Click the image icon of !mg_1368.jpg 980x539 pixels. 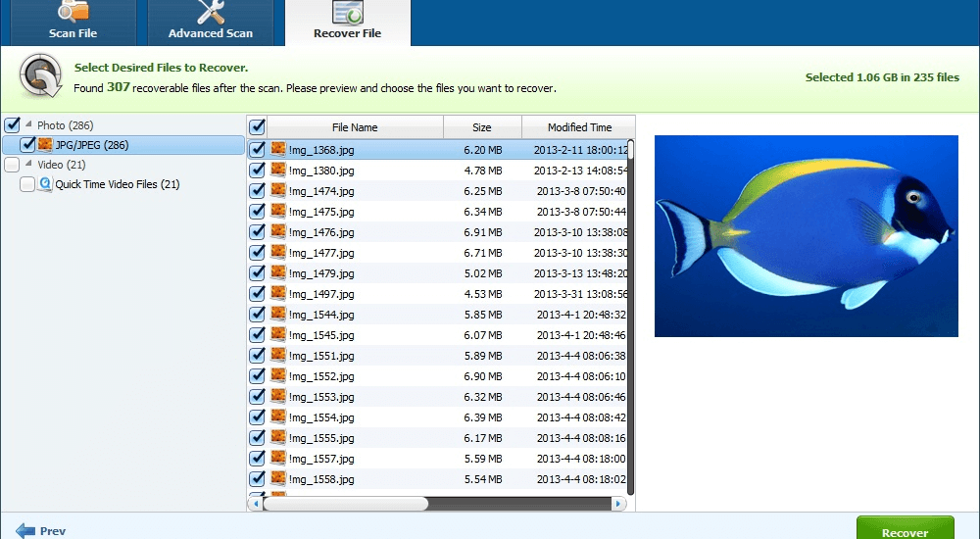pyautogui.click(x=278, y=149)
